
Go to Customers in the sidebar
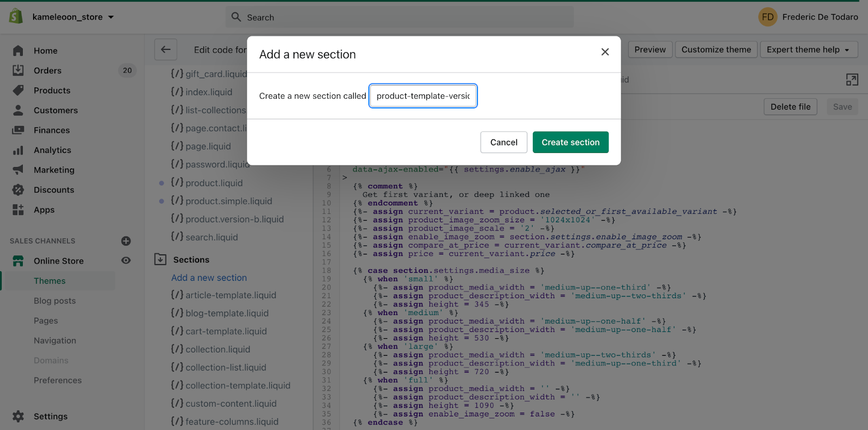[x=55, y=110]
